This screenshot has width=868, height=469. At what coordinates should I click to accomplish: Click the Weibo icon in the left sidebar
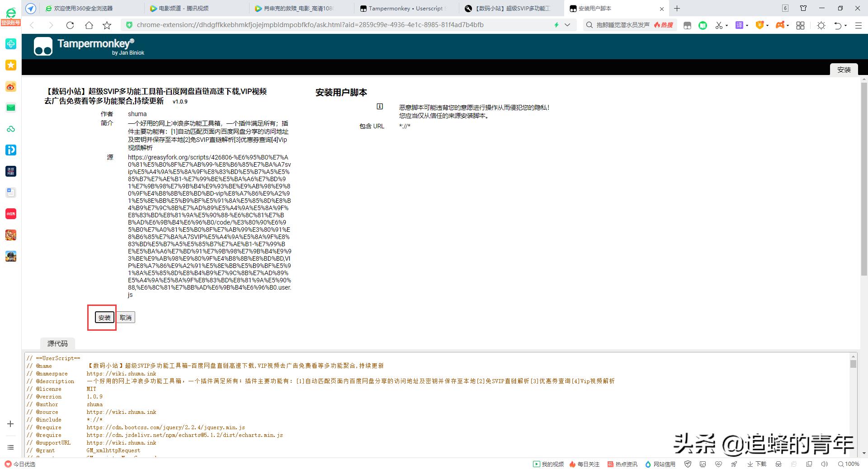(11, 86)
